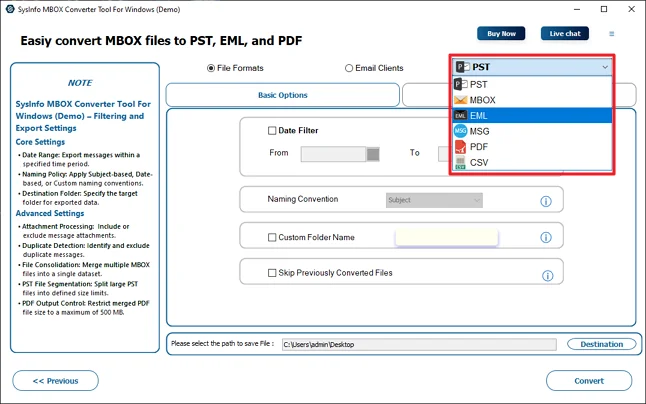Click the CSV spreadsheet icon
Image resolution: width=646 pixels, height=404 pixels.
(x=460, y=162)
